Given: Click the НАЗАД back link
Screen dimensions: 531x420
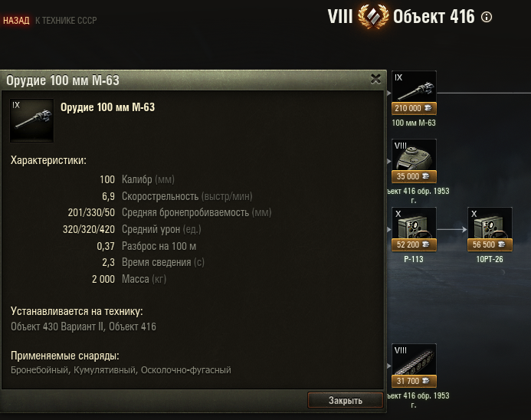Looking at the screenshot, I should point(16,21).
